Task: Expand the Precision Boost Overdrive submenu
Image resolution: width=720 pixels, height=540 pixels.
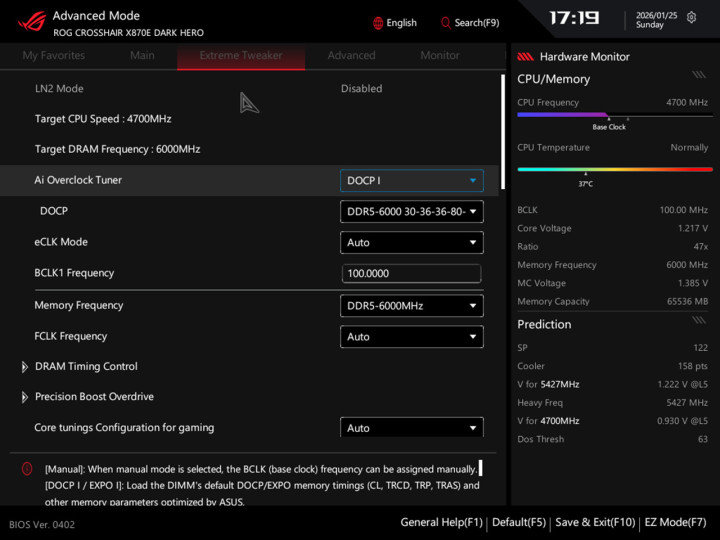Action: pos(94,397)
